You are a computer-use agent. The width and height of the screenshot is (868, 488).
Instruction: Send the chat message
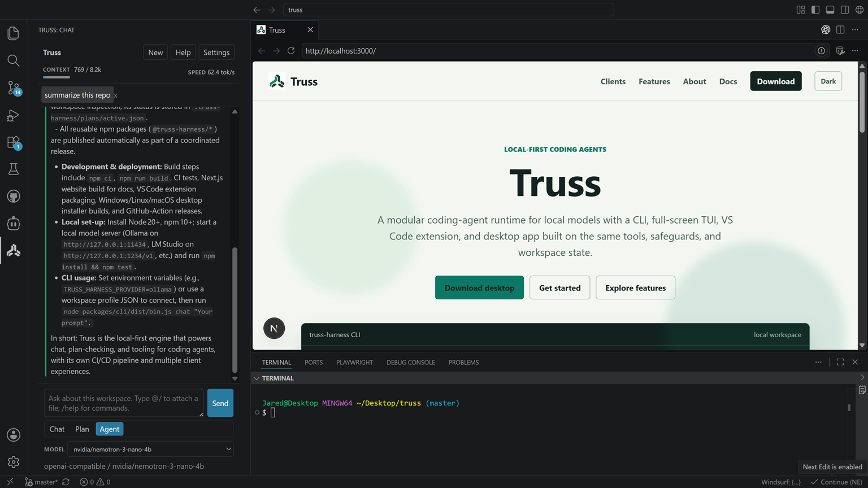click(220, 403)
